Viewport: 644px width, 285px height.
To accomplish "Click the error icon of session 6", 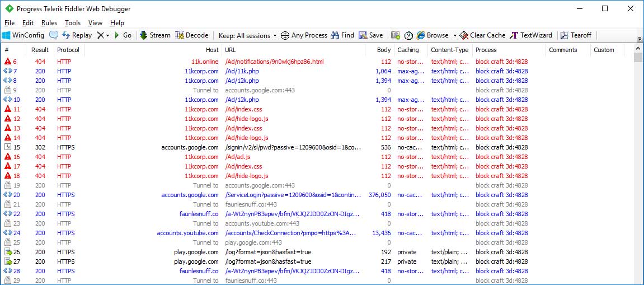I will pos(8,62).
